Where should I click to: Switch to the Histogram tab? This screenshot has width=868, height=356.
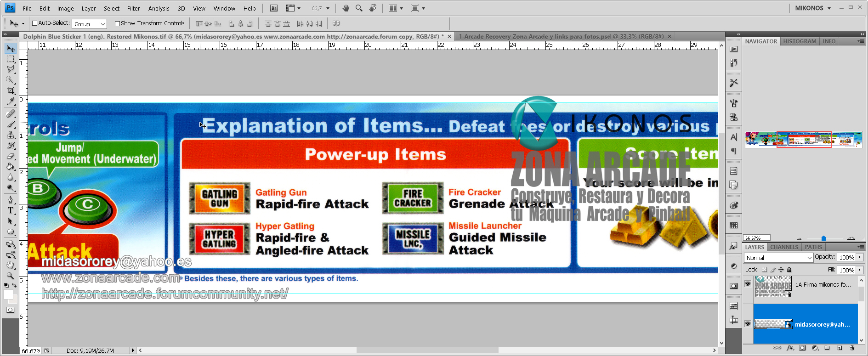tap(800, 41)
